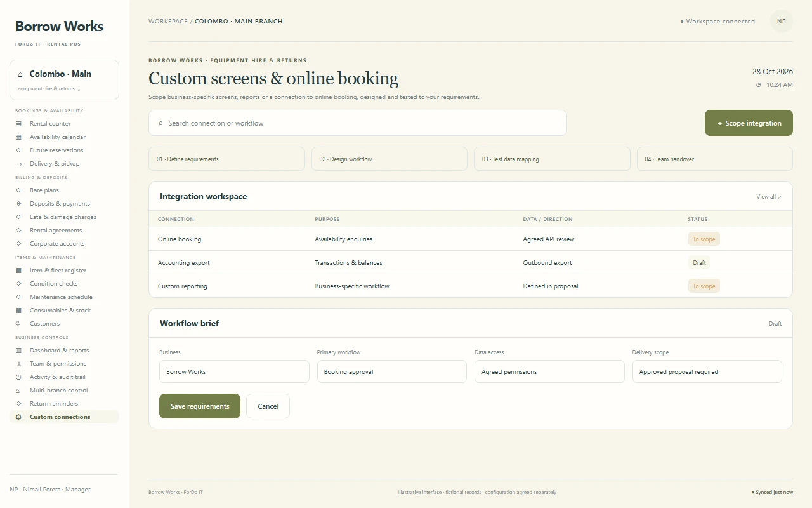Click the Team & permissions person icon
Image resolution: width=812 pixels, height=508 pixels.
18,364
